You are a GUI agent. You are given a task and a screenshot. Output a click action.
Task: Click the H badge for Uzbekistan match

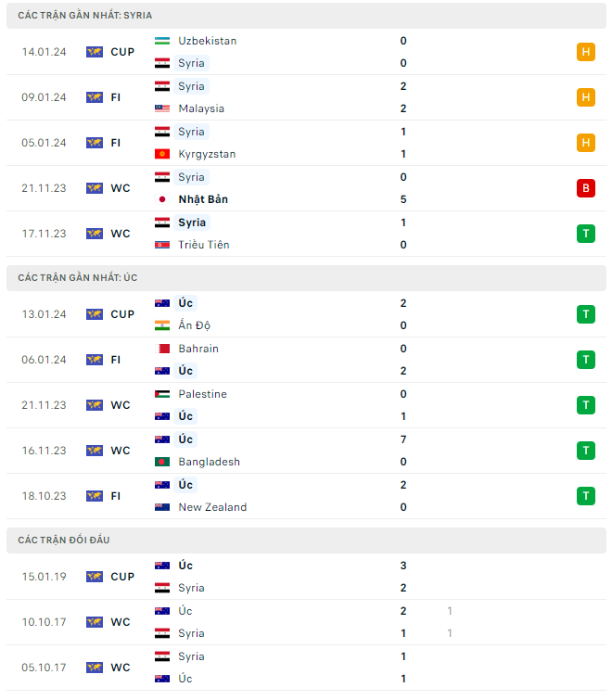[x=585, y=52]
